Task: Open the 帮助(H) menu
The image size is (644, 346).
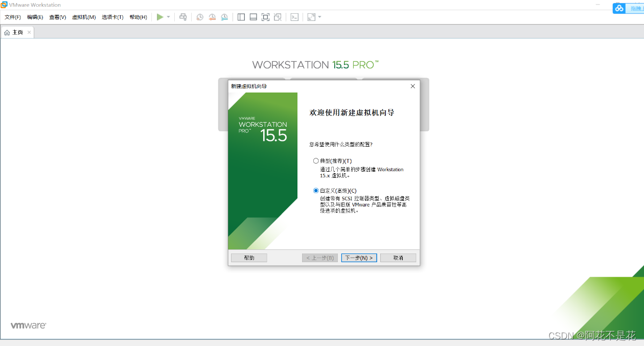Action: tap(138, 17)
